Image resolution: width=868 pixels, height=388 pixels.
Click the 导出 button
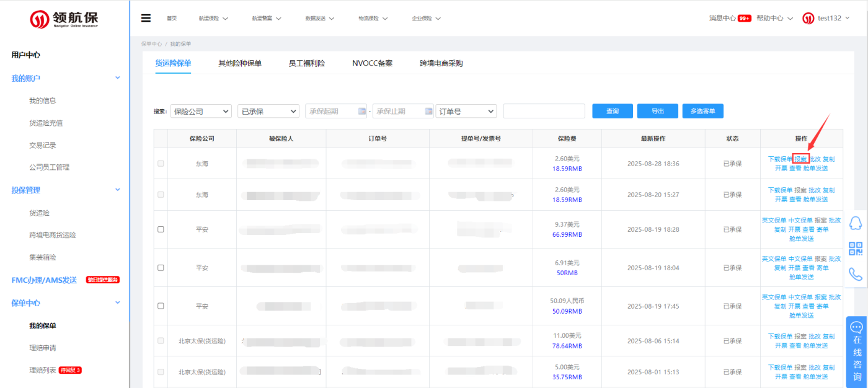658,111
